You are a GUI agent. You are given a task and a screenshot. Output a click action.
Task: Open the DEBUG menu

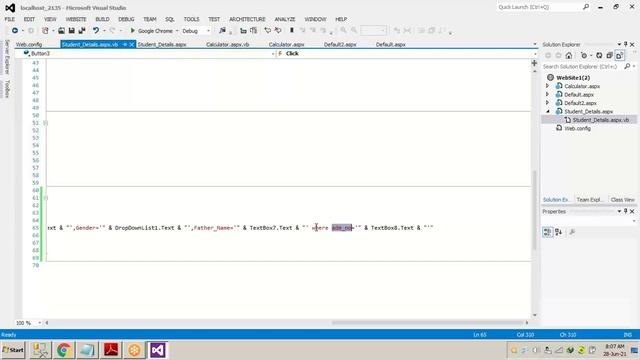126,19
